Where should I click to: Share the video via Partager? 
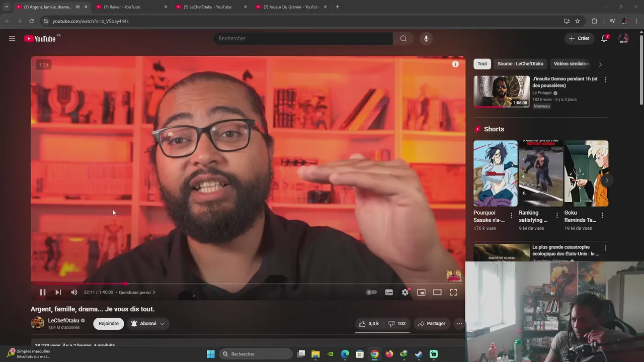point(432,324)
